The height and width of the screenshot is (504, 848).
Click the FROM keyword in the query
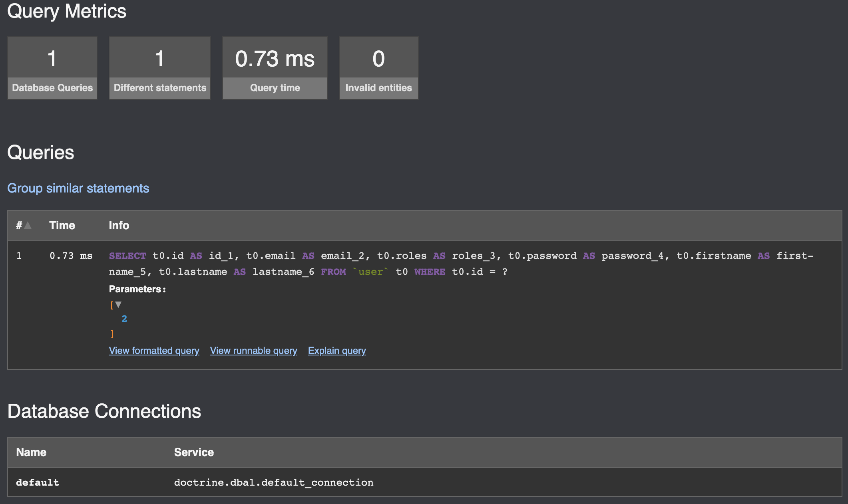333,272
